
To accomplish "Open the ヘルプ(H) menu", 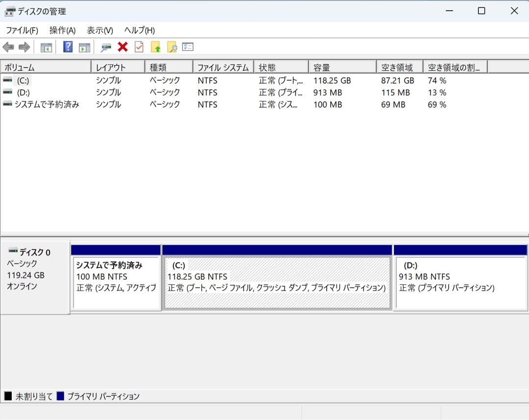I will coord(139,30).
